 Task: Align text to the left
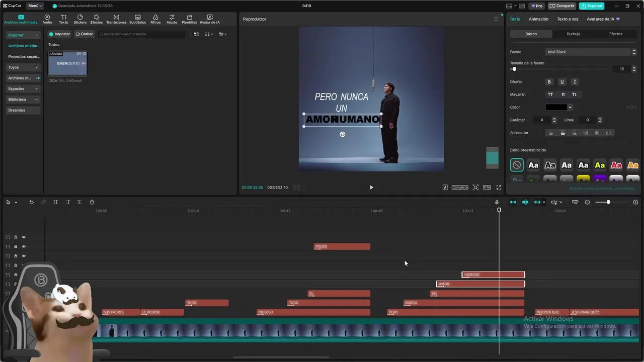551,133
